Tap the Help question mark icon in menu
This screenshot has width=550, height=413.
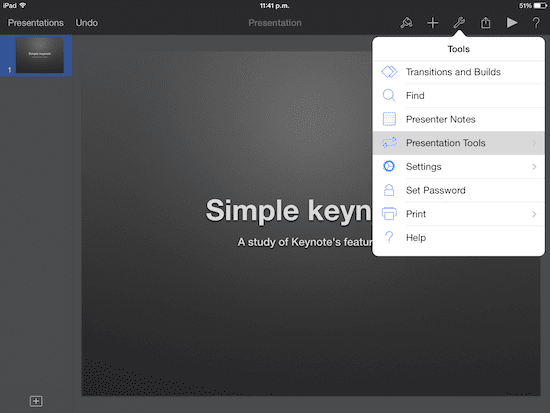pos(389,238)
